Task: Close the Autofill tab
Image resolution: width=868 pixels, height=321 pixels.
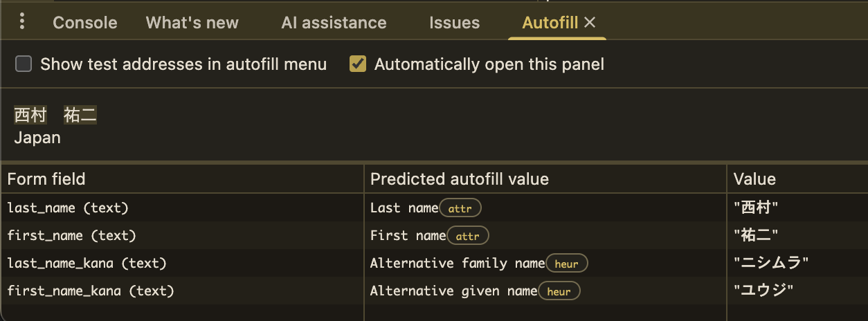Action: [x=590, y=23]
